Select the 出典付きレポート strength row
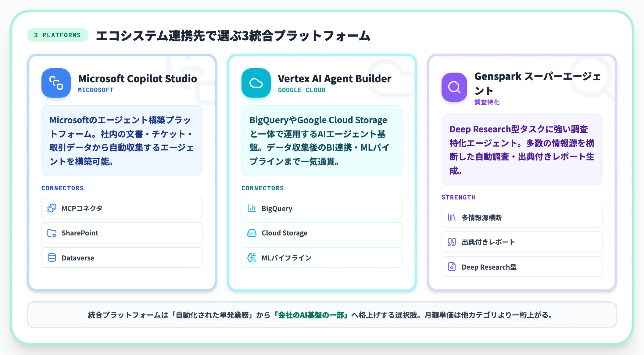This screenshot has width=644, height=355. click(522, 242)
